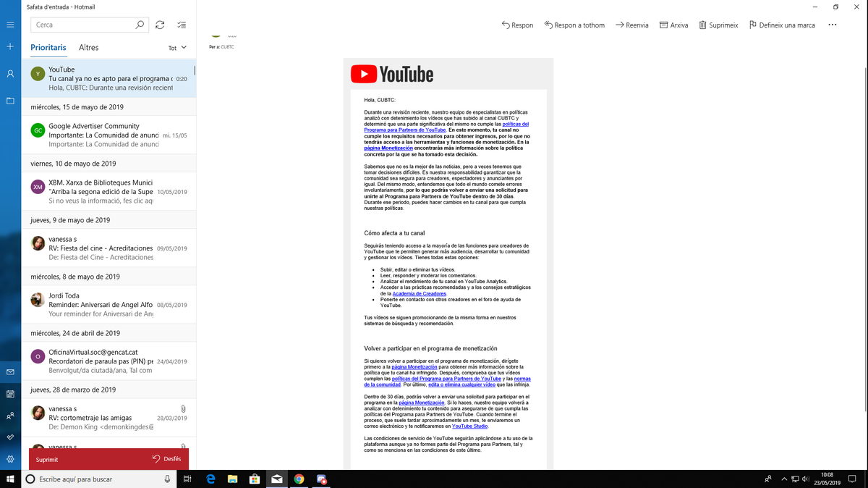Click Respon to reply to email
Screen dimensions: 868x488
click(517, 25)
